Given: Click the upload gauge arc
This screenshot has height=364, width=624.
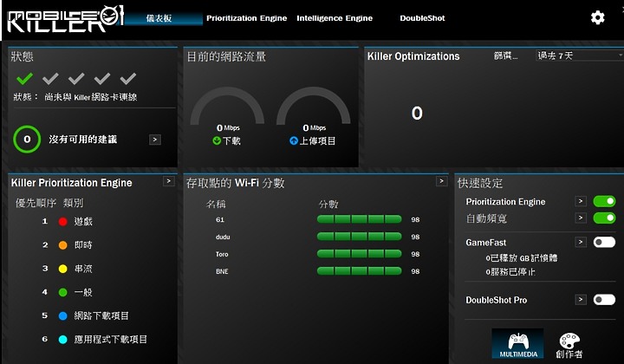Looking at the screenshot, I should pyautogui.click(x=314, y=106).
